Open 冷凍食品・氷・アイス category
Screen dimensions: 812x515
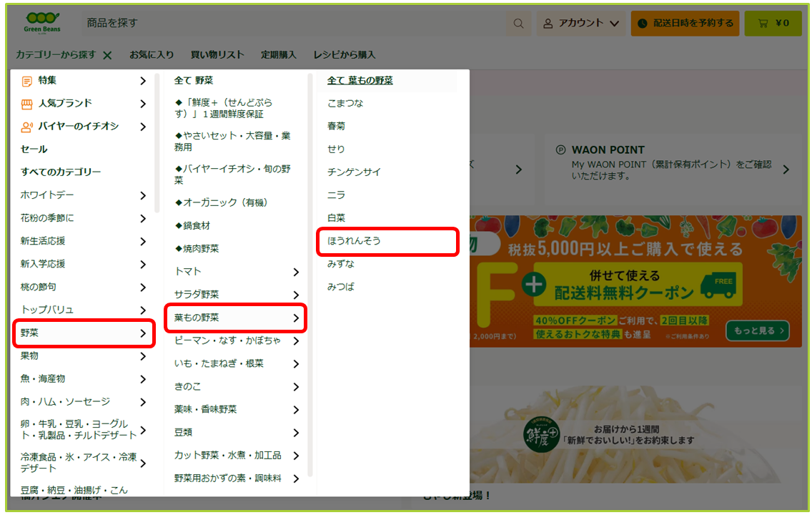[x=84, y=463]
